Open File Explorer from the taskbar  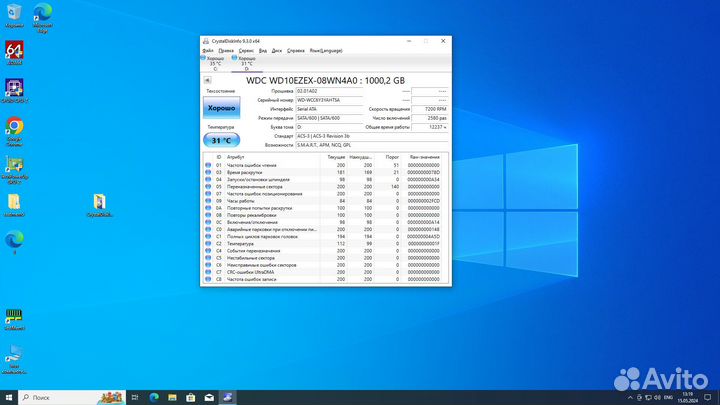pos(172,397)
